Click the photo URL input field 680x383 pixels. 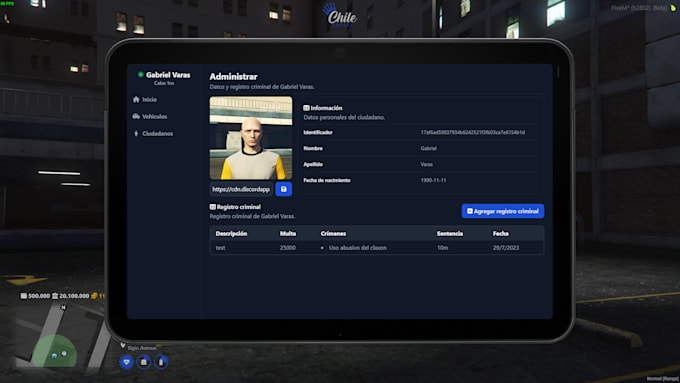[x=242, y=189]
